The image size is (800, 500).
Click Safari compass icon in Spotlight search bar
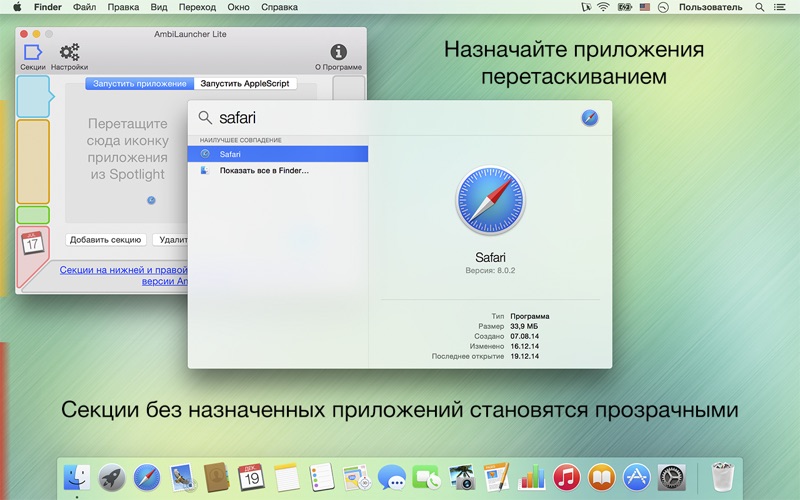pyautogui.click(x=589, y=118)
